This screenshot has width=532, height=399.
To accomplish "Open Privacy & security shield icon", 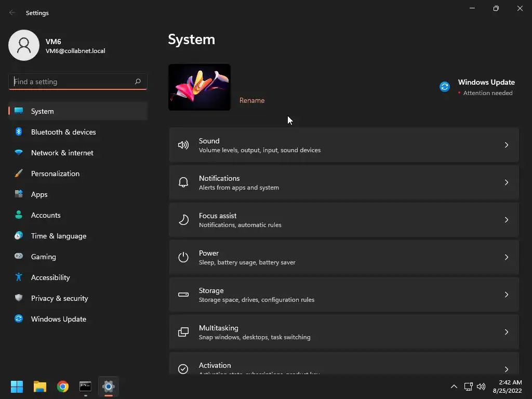I will point(19,298).
